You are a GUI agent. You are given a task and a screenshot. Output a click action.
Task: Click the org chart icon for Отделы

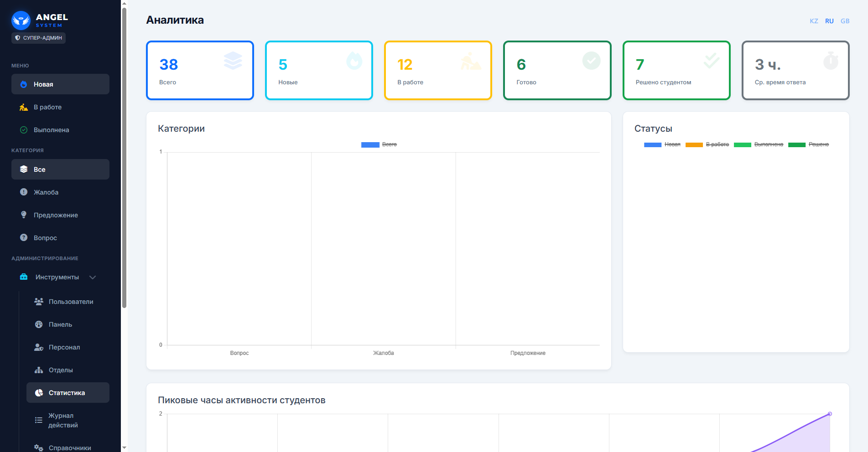pyautogui.click(x=39, y=370)
